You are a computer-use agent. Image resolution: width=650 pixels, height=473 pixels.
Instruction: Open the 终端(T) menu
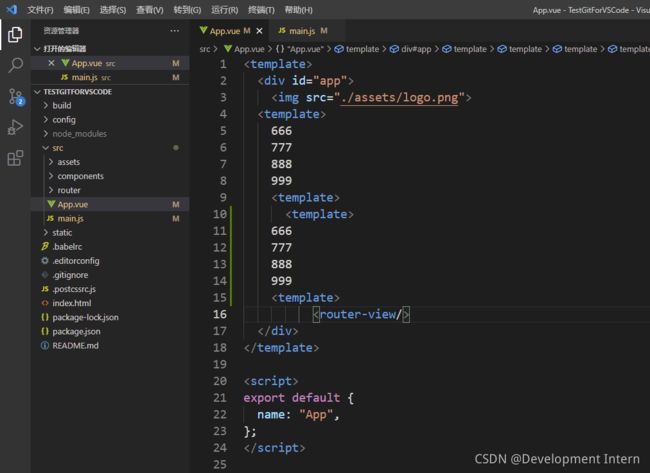click(x=261, y=10)
